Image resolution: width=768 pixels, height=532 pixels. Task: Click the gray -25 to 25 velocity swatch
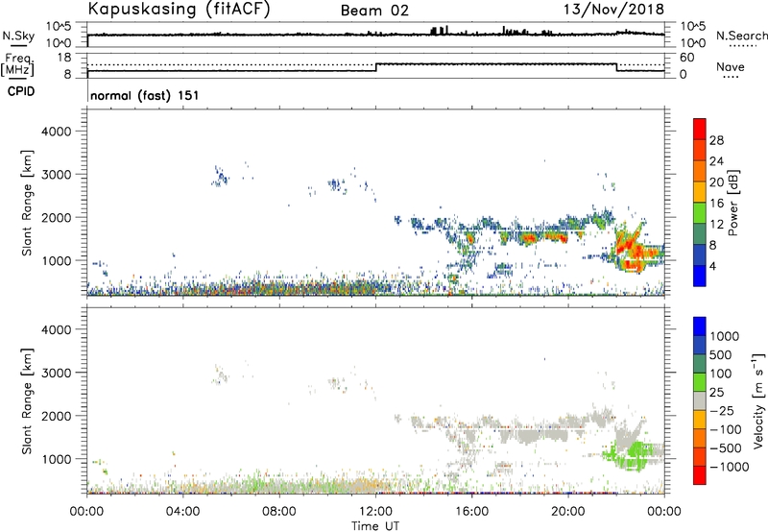pos(700,400)
